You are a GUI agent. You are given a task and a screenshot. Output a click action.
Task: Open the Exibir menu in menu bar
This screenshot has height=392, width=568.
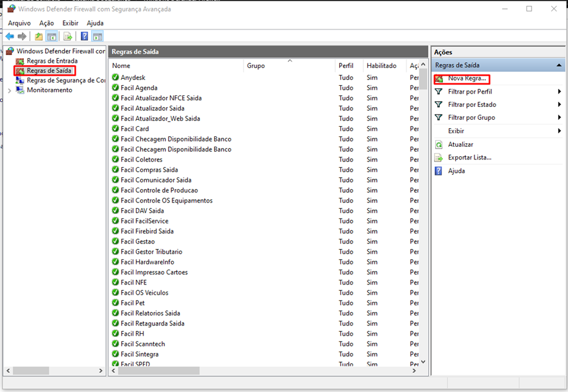71,23
